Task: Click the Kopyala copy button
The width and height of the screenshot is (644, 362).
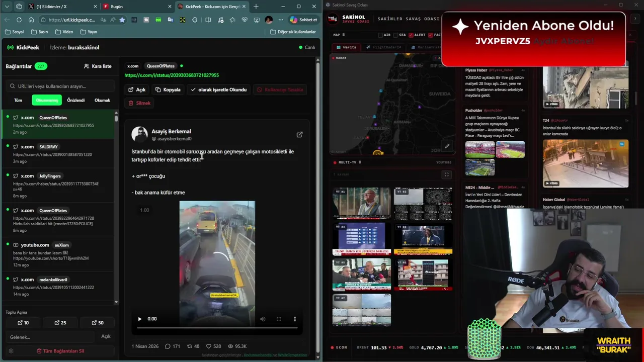Action: tap(168, 89)
